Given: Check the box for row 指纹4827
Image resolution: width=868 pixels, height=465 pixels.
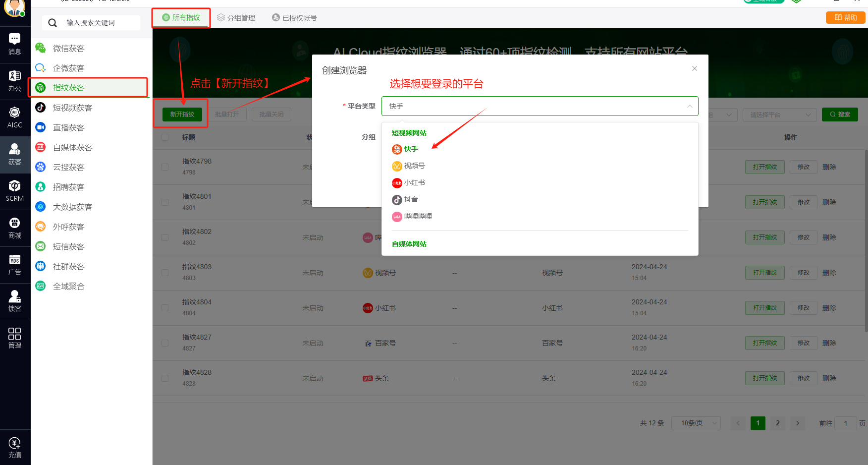Looking at the screenshot, I should point(165,343).
